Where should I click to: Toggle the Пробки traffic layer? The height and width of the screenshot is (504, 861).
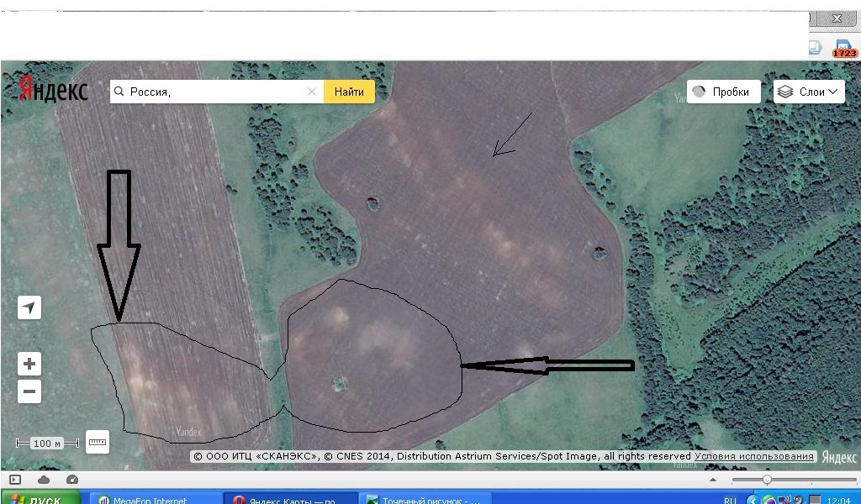[723, 92]
